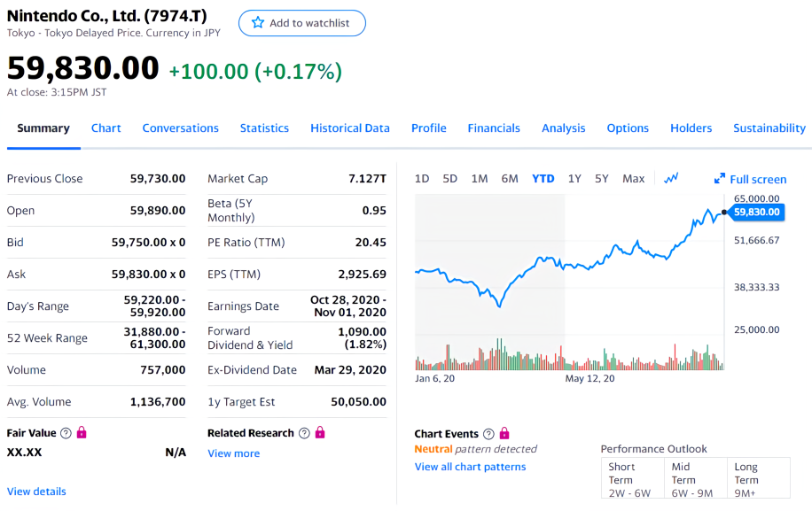Select the 1D chart range
This screenshot has width=812, height=511.
point(422,178)
